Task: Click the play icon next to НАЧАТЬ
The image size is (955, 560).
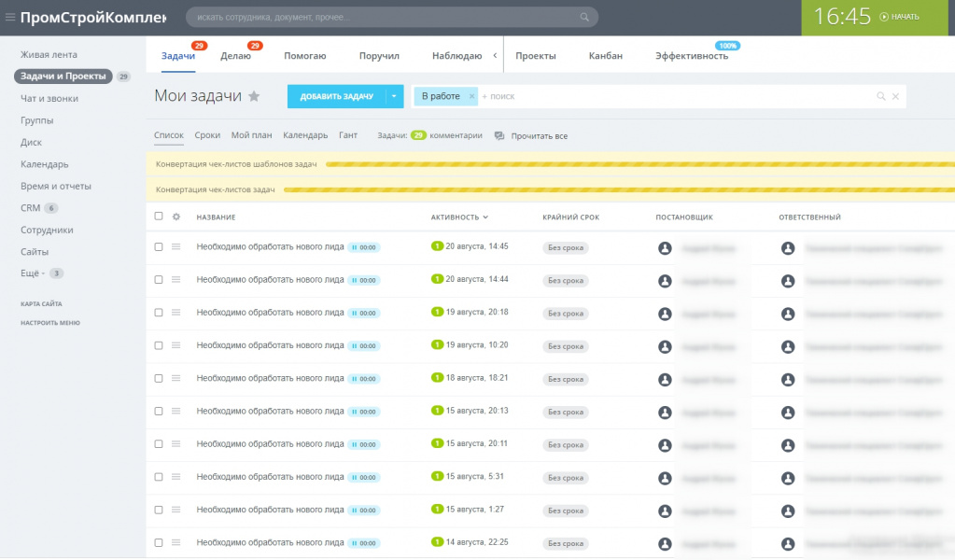Action: (x=884, y=17)
